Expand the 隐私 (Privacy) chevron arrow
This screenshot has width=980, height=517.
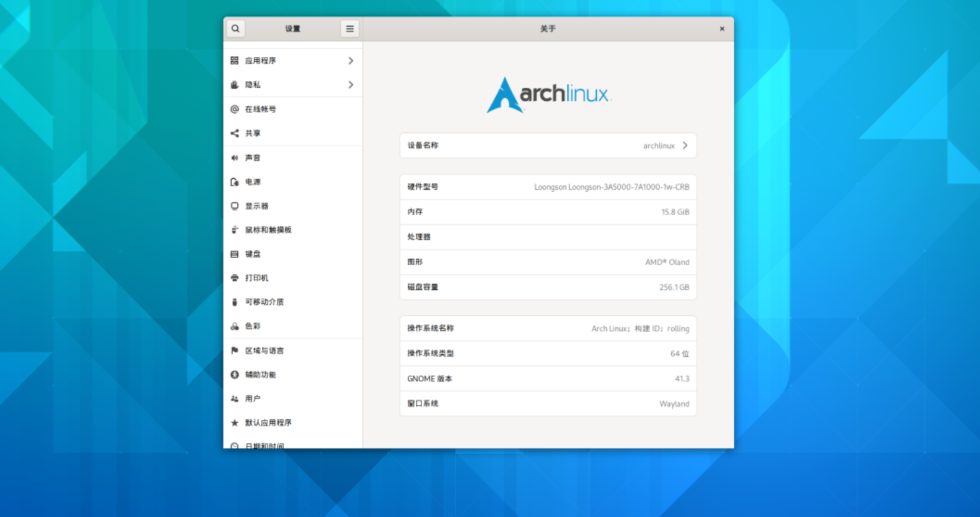(x=350, y=85)
